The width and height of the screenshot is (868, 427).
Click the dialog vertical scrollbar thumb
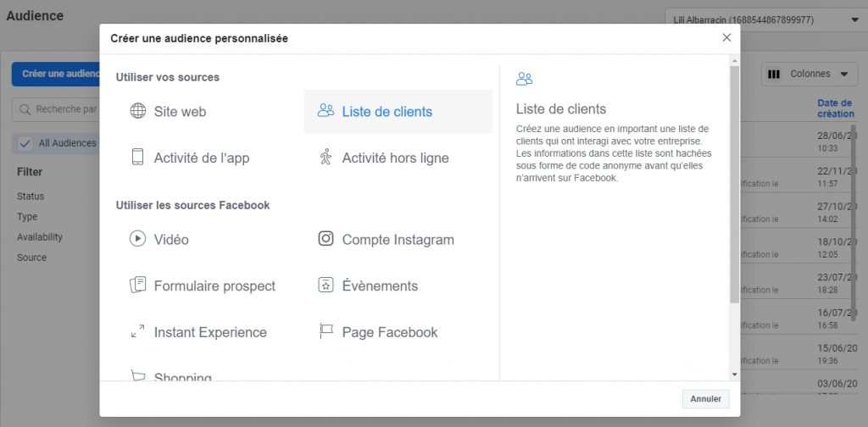click(735, 184)
